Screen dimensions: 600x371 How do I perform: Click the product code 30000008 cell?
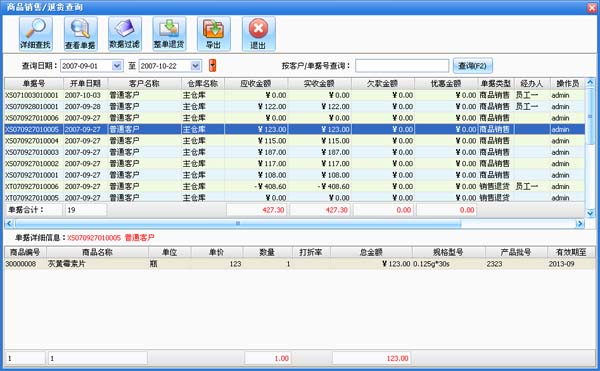click(25, 264)
